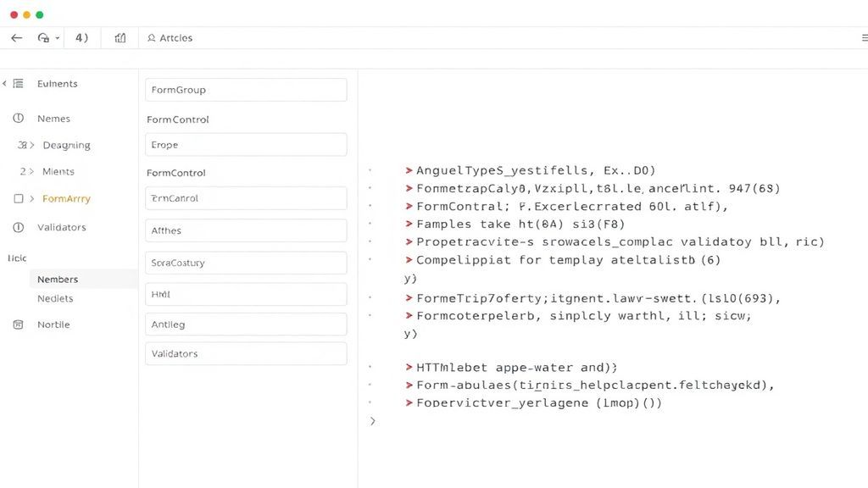Click the FormArrry link in sidebar
Viewport: 868px width, 488px height.
(66, 199)
